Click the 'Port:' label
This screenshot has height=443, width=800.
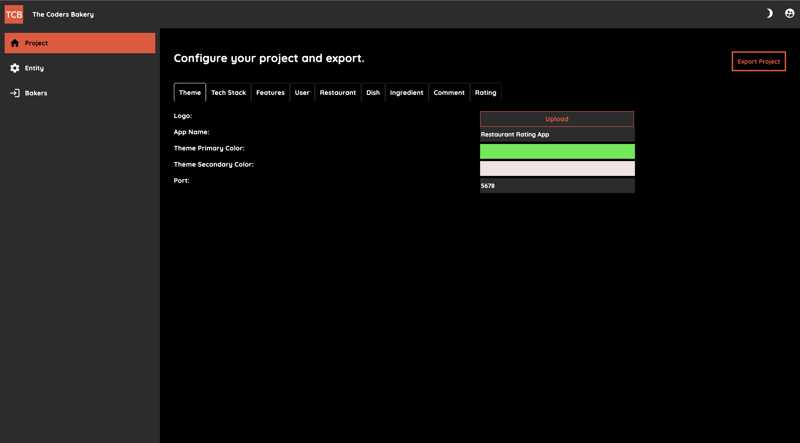pos(182,181)
